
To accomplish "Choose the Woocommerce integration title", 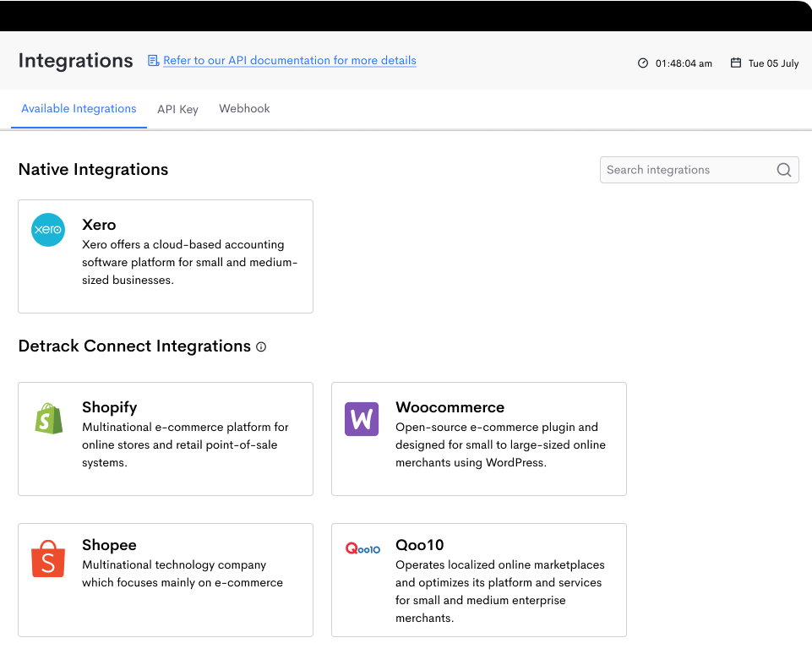I will (450, 407).
